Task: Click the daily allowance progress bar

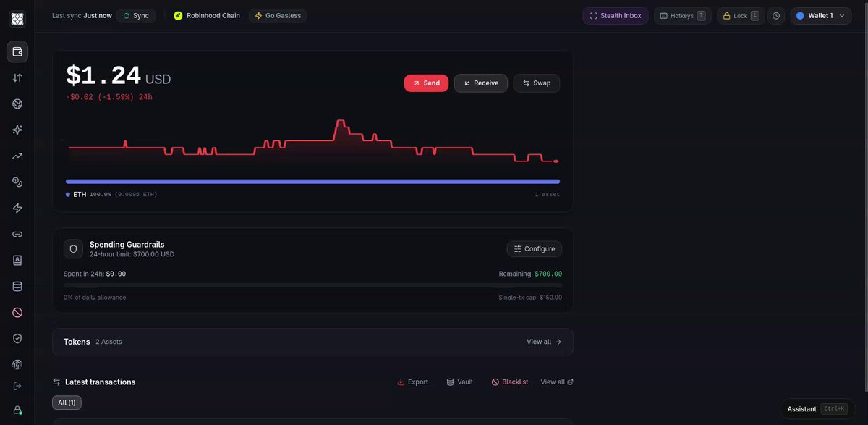Action: click(x=312, y=285)
